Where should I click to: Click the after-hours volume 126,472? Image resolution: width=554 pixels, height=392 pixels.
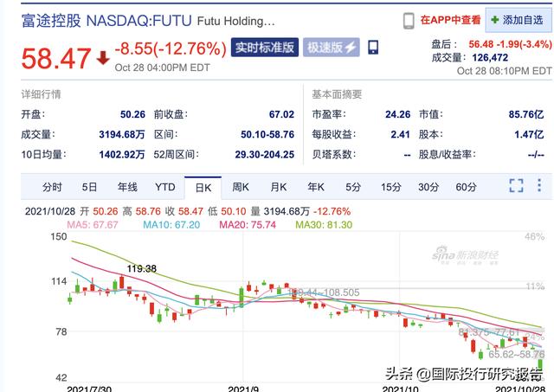490,58
